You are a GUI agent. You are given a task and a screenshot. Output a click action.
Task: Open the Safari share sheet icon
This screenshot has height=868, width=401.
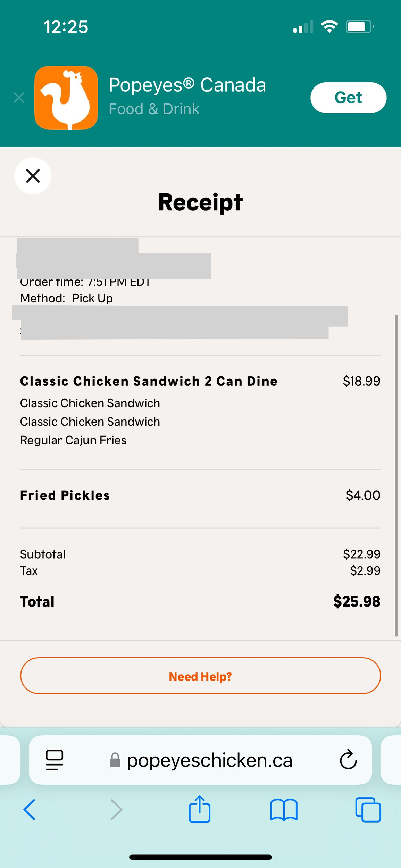click(x=200, y=810)
